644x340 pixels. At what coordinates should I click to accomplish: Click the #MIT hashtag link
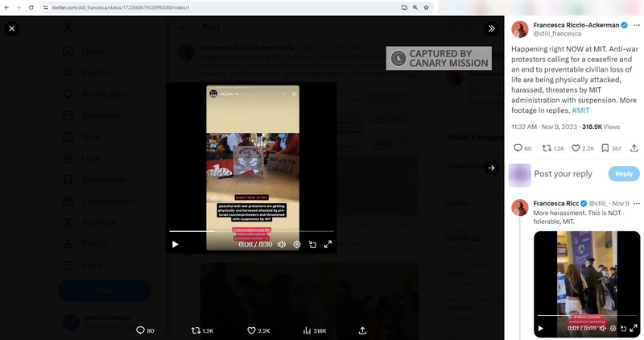click(580, 110)
